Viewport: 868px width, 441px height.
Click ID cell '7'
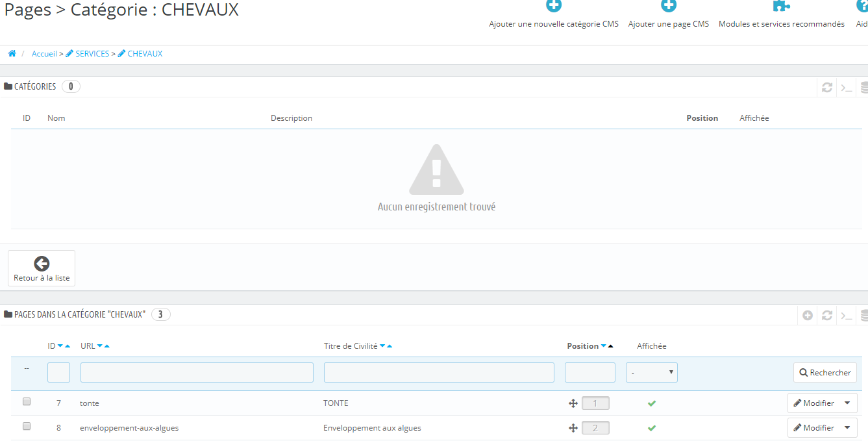point(58,403)
